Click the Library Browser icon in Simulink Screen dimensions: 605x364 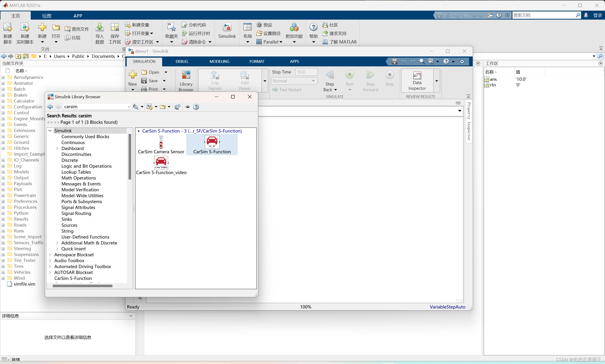tap(186, 75)
